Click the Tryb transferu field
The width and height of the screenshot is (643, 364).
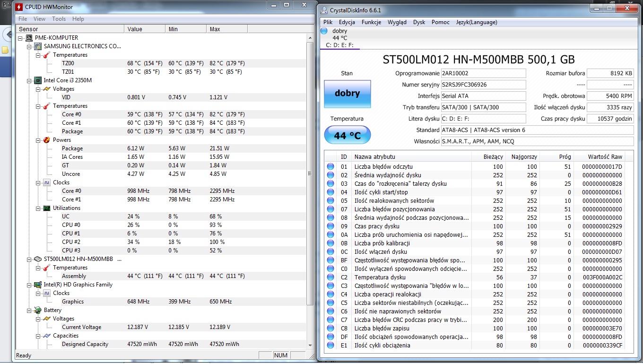click(483, 107)
